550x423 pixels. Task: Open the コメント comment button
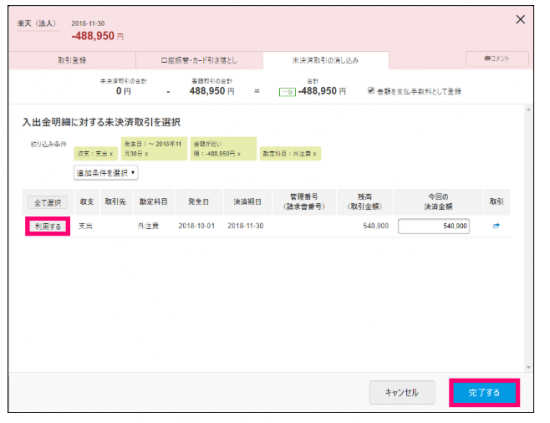tap(497, 59)
